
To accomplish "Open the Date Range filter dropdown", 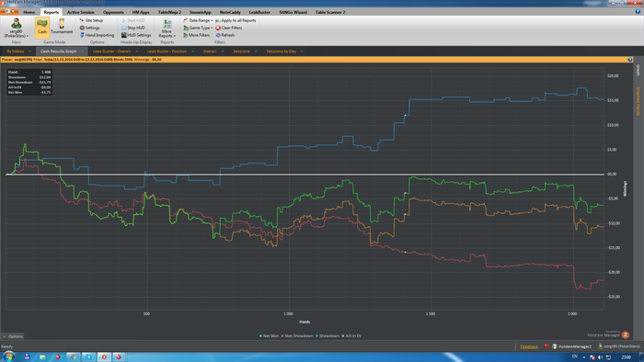I will point(198,20).
